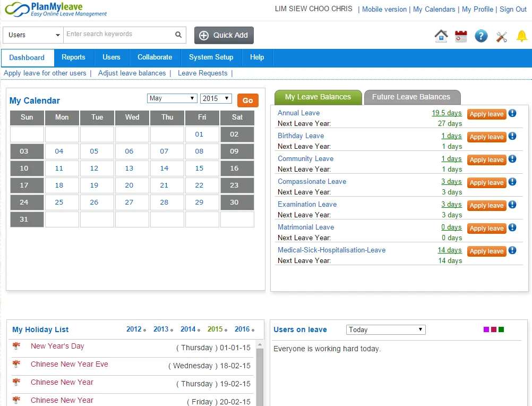Open the tools settings icon
Image resolution: width=532 pixels, height=406 pixels.
[501, 36]
